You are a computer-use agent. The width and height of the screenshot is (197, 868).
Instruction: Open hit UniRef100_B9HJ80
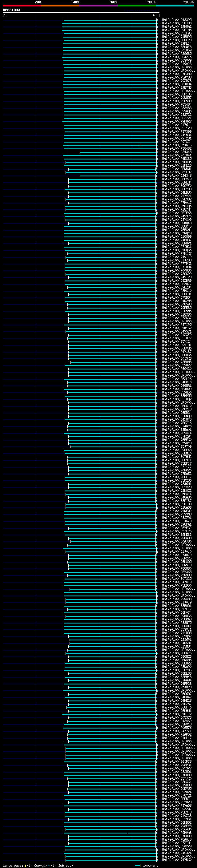click(x=177, y=23)
